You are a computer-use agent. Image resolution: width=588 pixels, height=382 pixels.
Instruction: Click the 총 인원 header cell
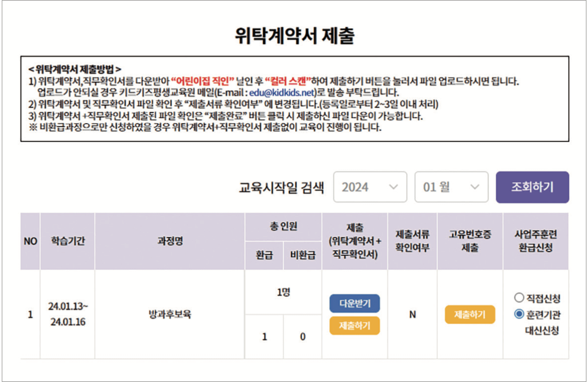283,225
